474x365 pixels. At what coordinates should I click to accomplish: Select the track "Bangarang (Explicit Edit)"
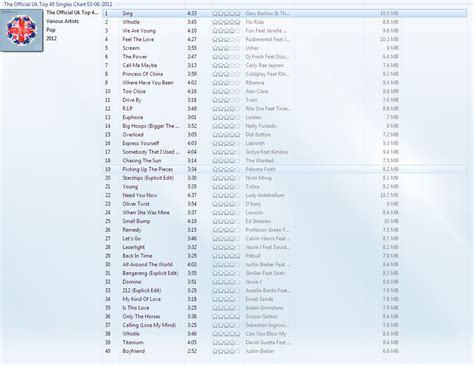pos(150,273)
